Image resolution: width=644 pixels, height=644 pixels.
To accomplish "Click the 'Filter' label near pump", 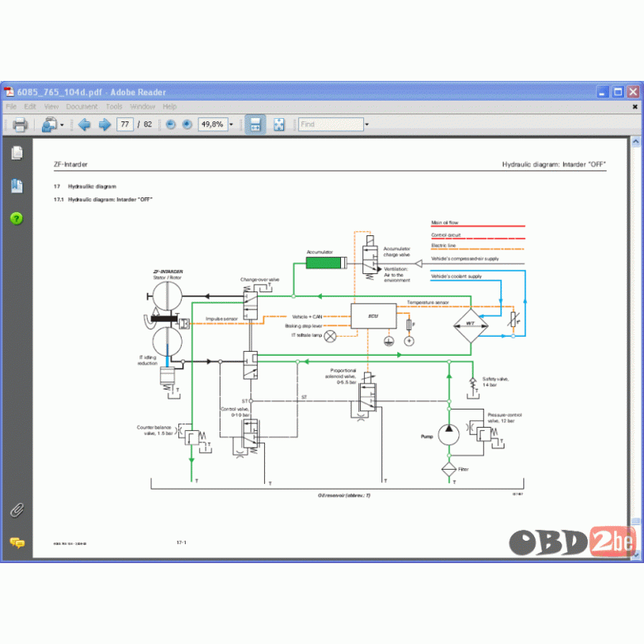I will tap(463, 469).
